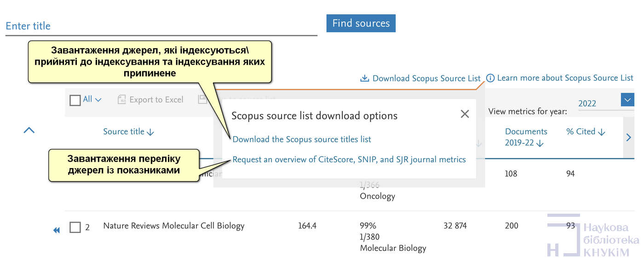The width and height of the screenshot is (644, 261).
Task: Open Nature Reviews Molecular Cell Biology source
Action: 173,226
